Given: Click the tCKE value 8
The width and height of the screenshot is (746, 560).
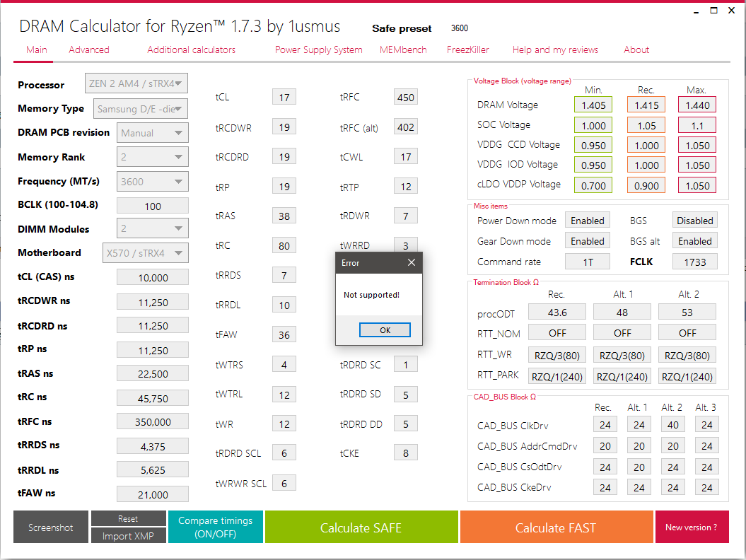Looking at the screenshot, I should click(x=405, y=453).
